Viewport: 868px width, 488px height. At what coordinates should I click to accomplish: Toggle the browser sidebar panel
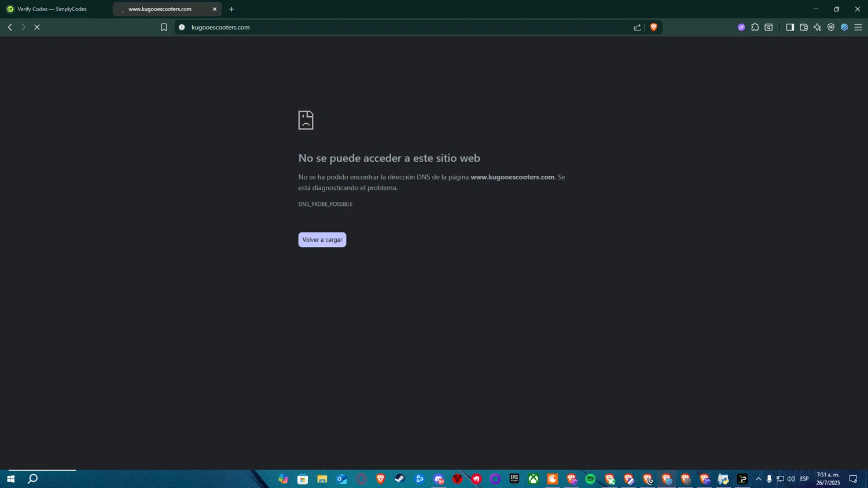(790, 27)
